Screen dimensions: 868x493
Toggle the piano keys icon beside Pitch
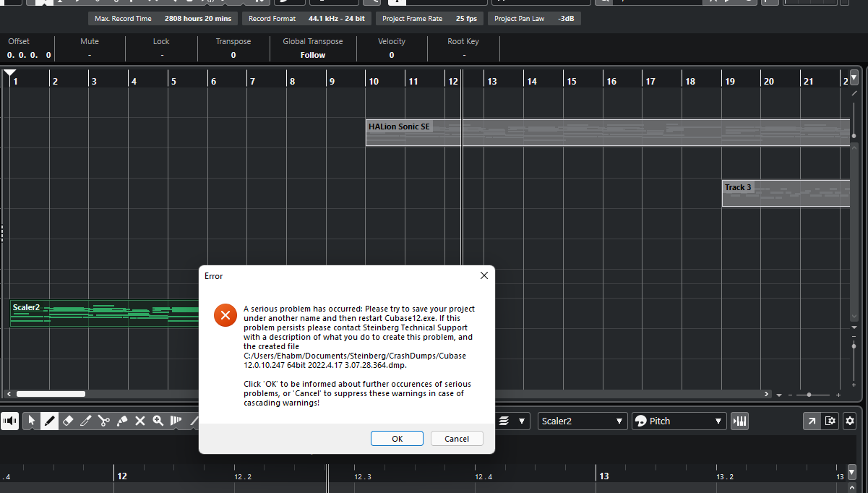point(739,421)
